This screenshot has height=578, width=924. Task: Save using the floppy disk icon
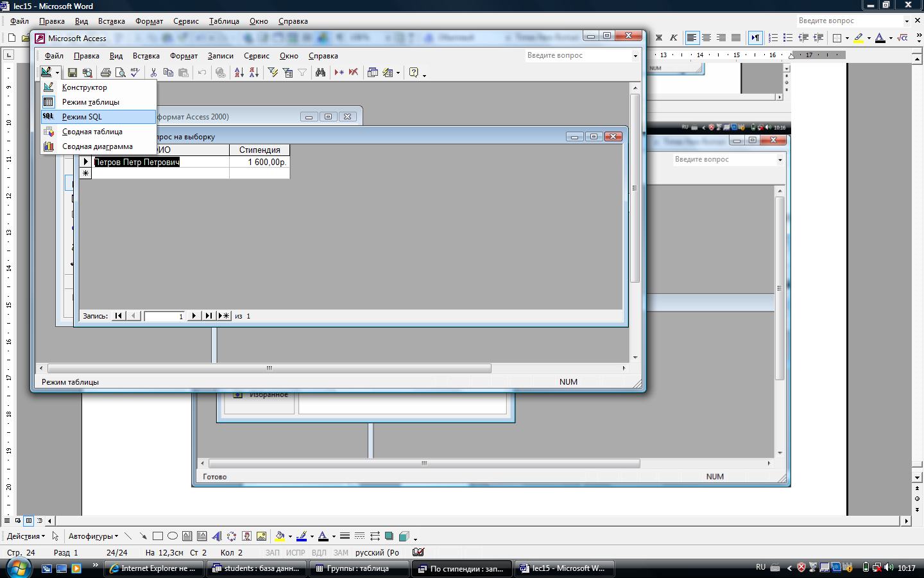(73, 73)
